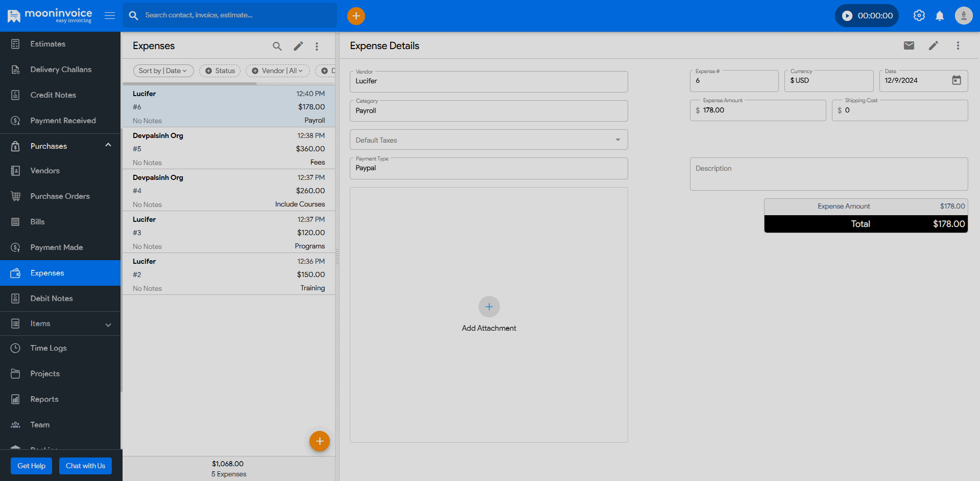Click the Reports chart icon
The height and width of the screenshot is (481, 980).
click(x=16, y=399)
